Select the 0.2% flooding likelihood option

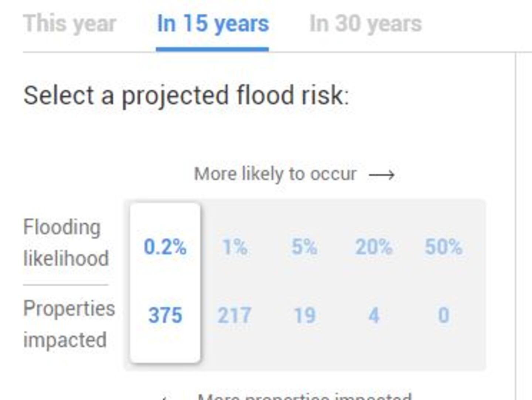(x=165, y=247)
